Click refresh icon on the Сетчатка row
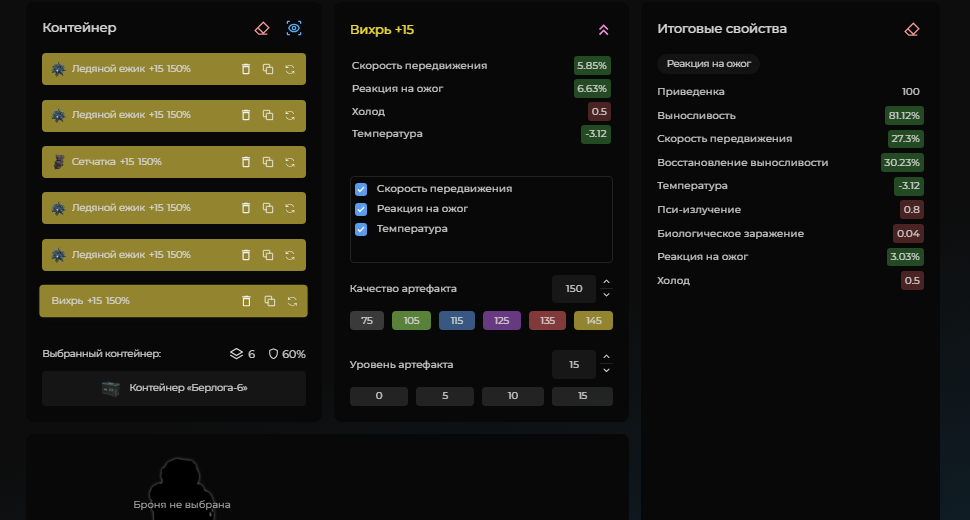Screen dimensions: 970x520 (290, 162)
